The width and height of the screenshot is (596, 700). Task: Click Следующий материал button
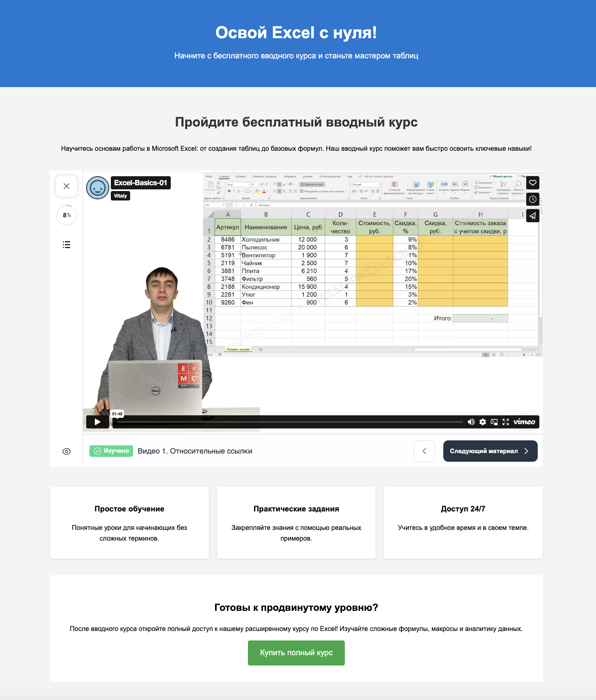[x=491, y=451]
